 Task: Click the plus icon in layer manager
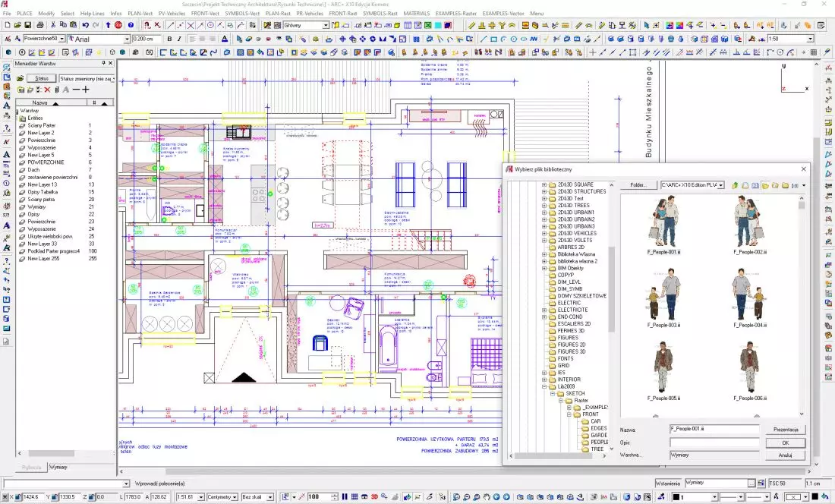[85, 90]
